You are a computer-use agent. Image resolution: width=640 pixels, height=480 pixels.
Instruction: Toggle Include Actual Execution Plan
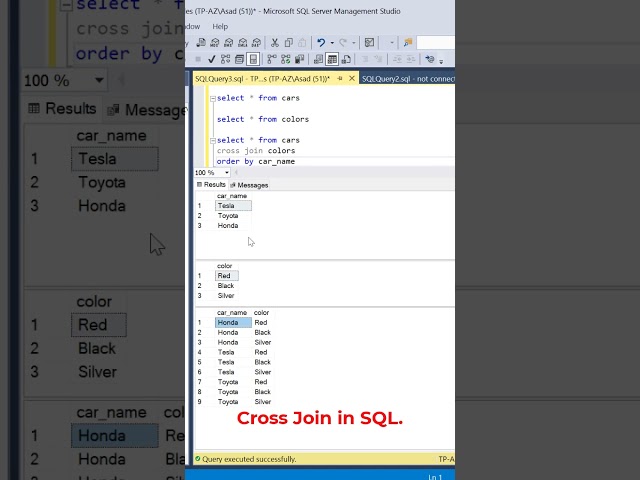tap(271, 60)
